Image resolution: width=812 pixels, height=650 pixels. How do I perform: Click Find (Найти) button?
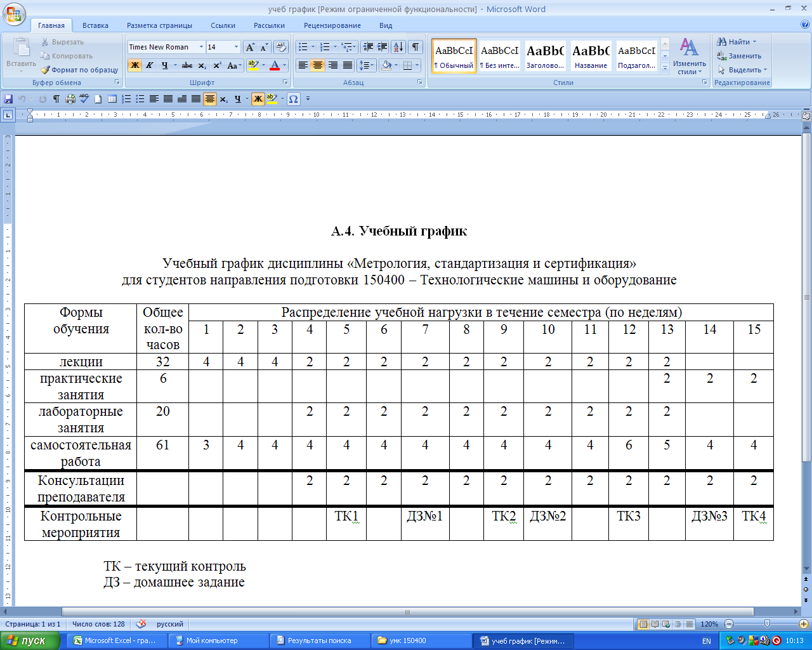coord(736,42)
